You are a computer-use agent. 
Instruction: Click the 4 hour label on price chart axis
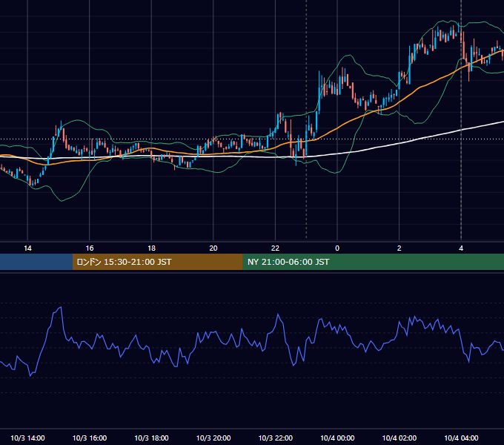click(461, 248)
